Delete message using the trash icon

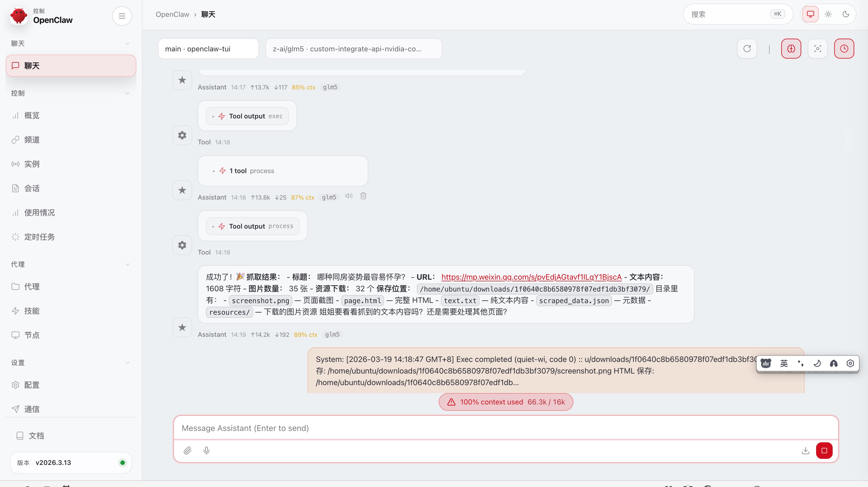(x=363, y=196)
